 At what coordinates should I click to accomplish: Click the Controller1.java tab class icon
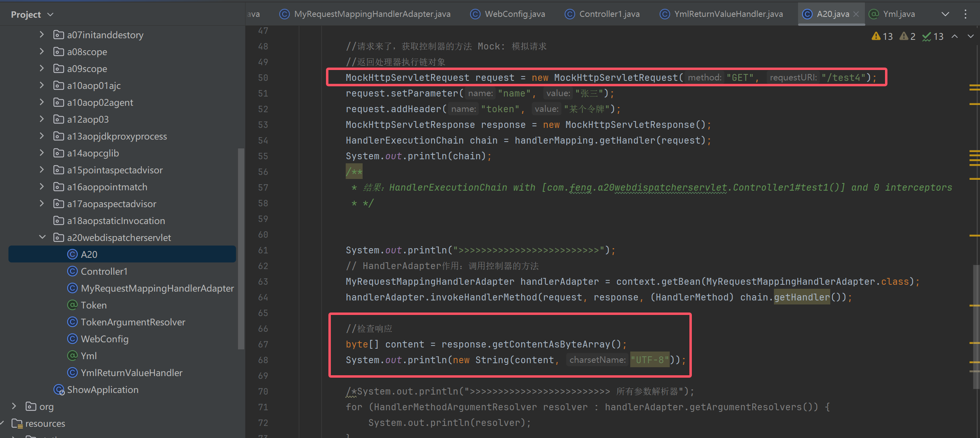point(569,14)
